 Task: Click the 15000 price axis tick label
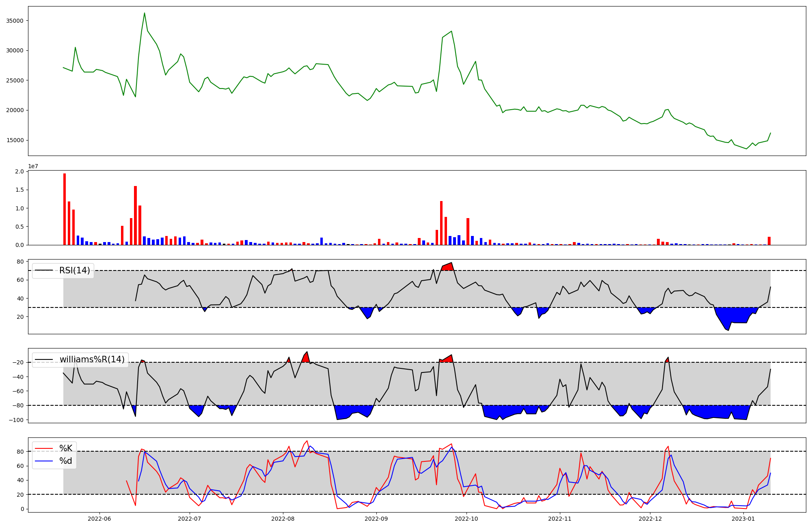(15, 140)
